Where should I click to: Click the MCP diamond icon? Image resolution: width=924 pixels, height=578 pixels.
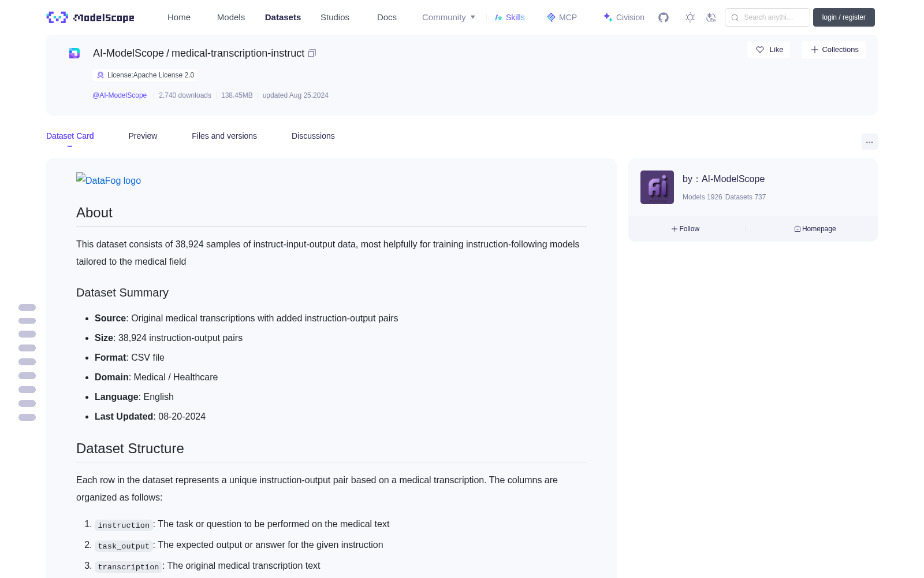(551, 17)
